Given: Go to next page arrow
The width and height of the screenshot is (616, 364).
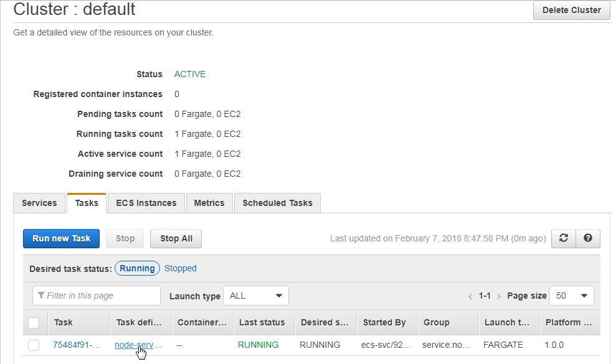Looking at the screenshot, I should [x=498, y=296].
